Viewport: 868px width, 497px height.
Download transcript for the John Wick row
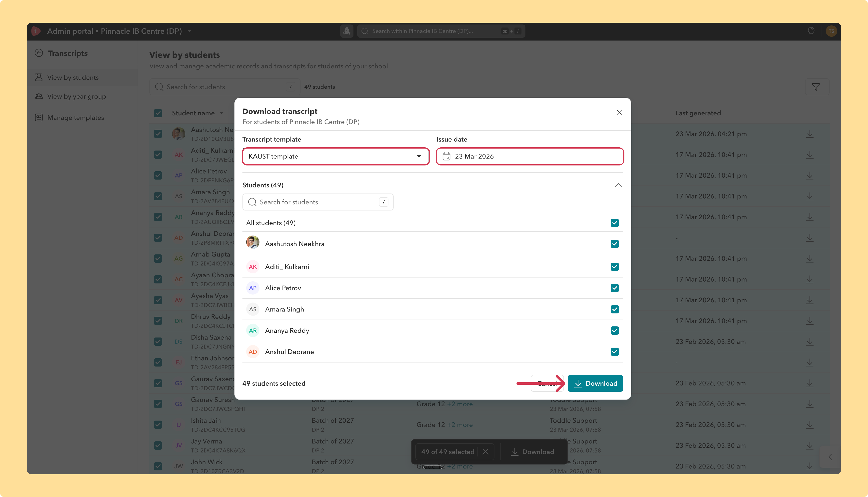[x=810, y=466]
